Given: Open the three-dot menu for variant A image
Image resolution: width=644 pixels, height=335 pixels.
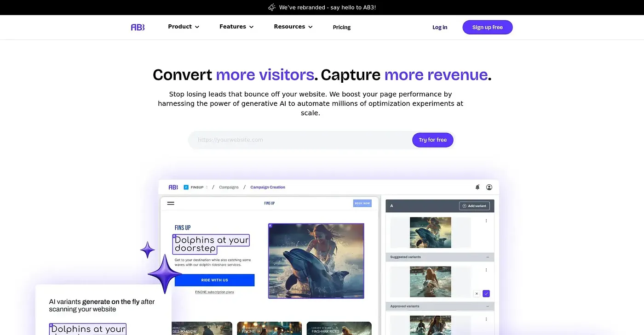Looking at the screenshot, I should pyautogui.click(x=486, y=221).
